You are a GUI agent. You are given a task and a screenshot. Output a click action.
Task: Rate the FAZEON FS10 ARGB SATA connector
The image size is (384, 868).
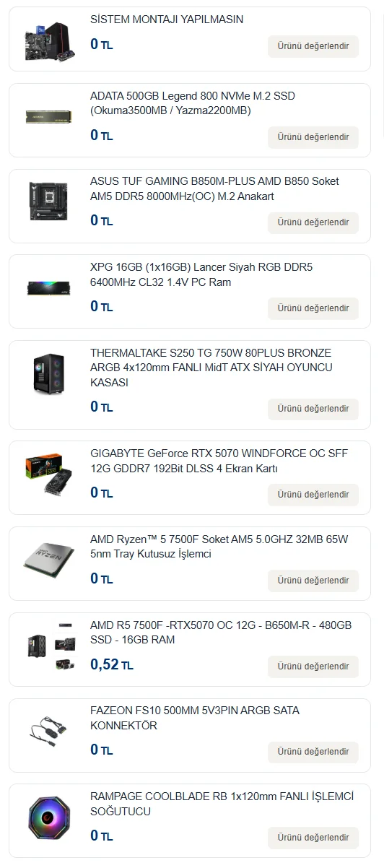pyautogui.click(x=313, y=752)
